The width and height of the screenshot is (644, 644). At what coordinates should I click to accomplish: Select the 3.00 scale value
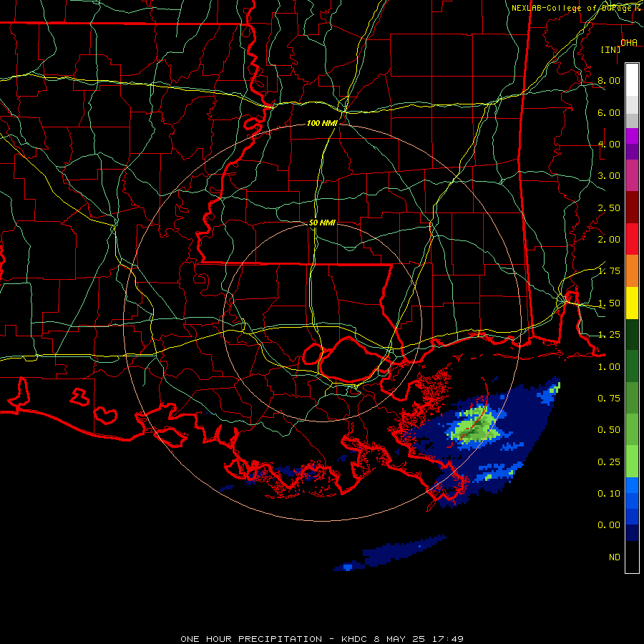coord(609,176)
